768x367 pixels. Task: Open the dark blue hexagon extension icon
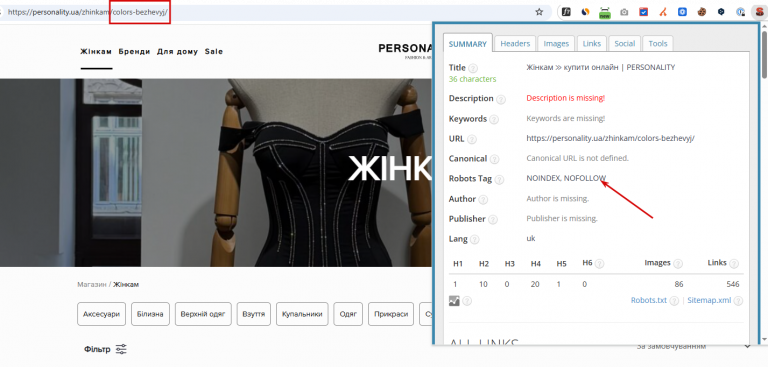(721, 12)
